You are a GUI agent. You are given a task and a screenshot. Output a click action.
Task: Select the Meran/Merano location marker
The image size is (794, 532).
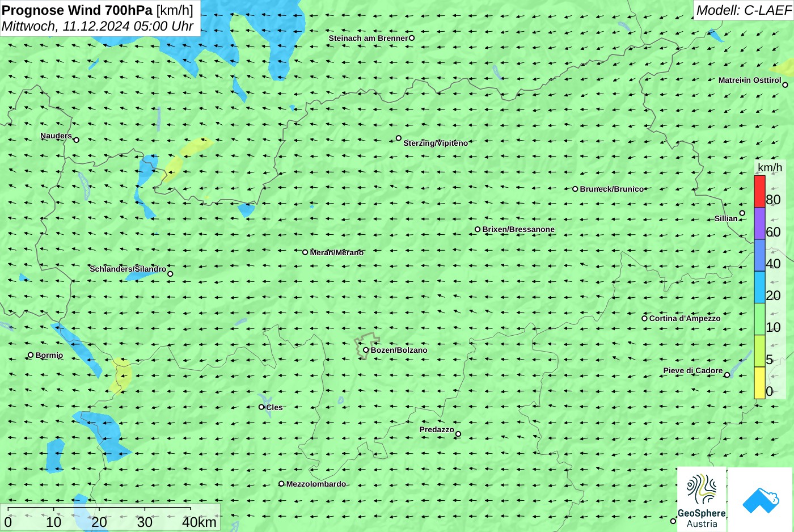click(x=305, y=252)
